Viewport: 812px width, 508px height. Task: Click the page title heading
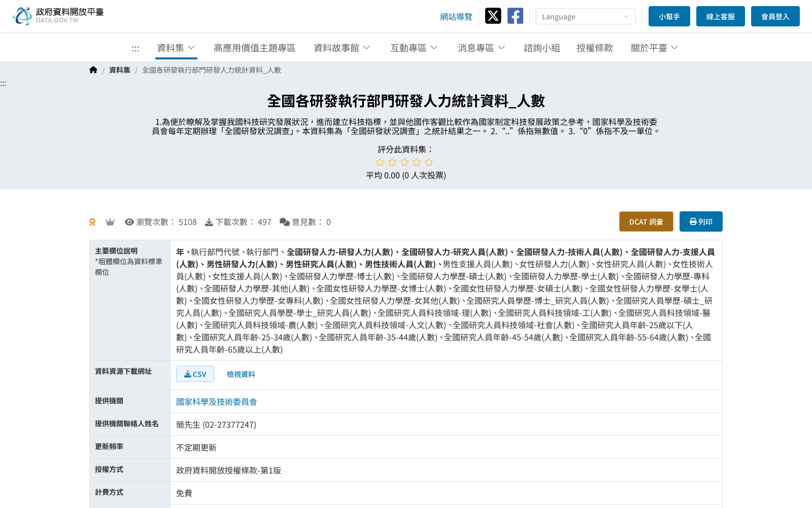point(406,101)
